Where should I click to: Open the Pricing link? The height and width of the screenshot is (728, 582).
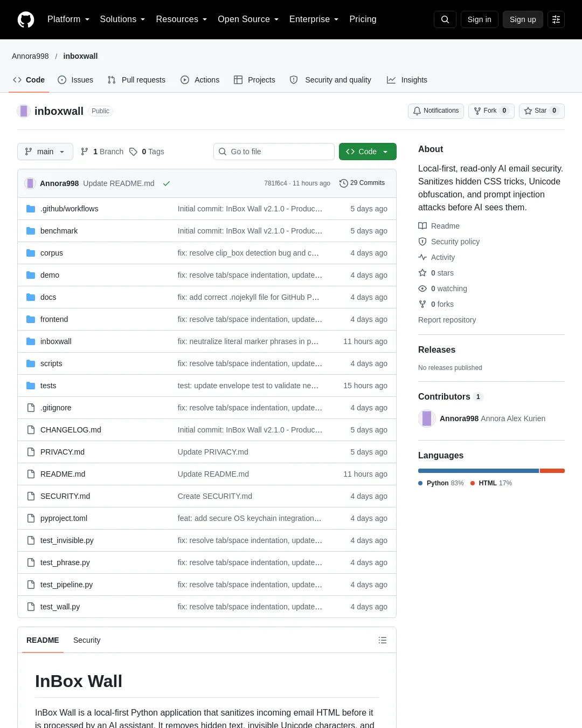point(363,19)
